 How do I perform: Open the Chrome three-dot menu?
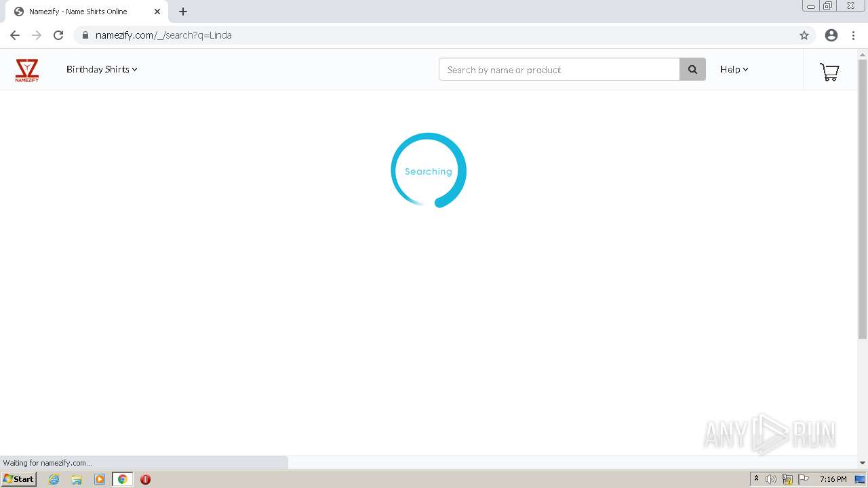[853, 35]
